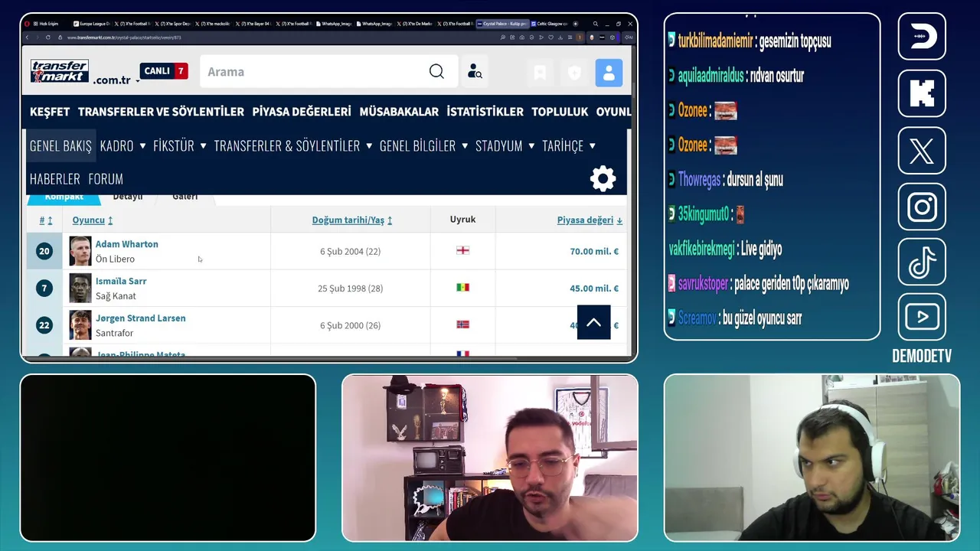
Task: Open the MÜSABAKALAR menu
Action: click(399, 112)
